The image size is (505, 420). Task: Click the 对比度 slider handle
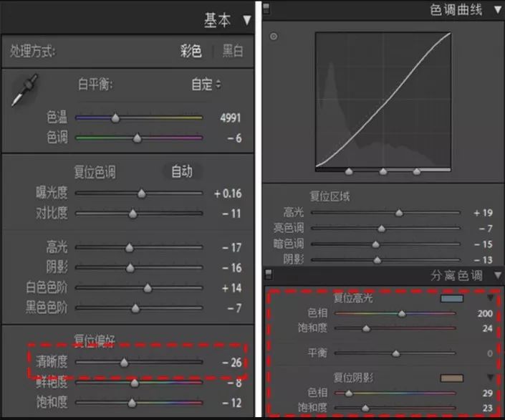[x=133, y=214]
